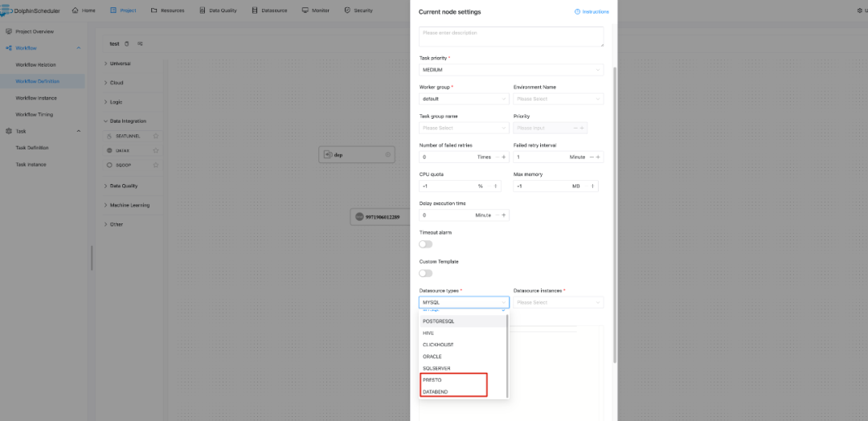This screenshot has width=868, height=421.
Task: Click the gear icon on dep node
Action: [x=387, y=155]
